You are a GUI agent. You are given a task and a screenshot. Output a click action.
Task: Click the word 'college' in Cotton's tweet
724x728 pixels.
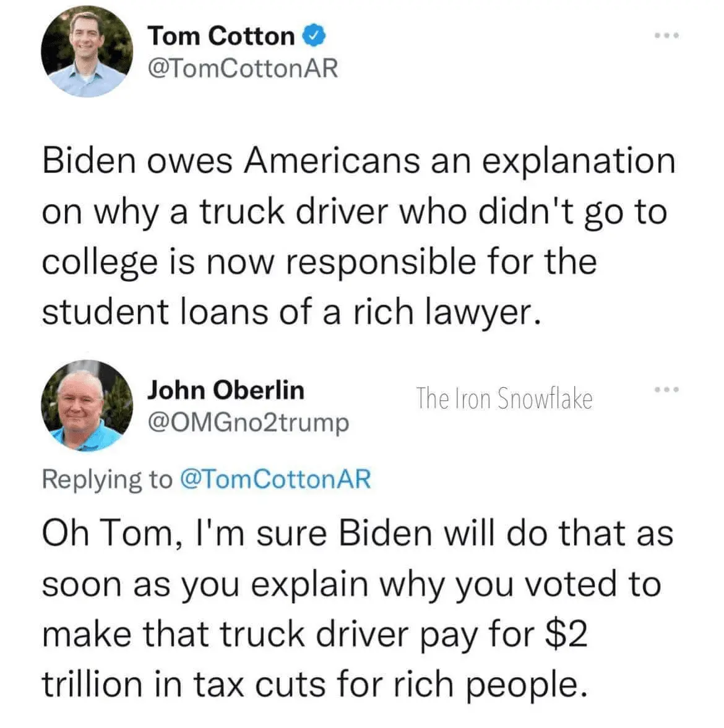[100, 262]
